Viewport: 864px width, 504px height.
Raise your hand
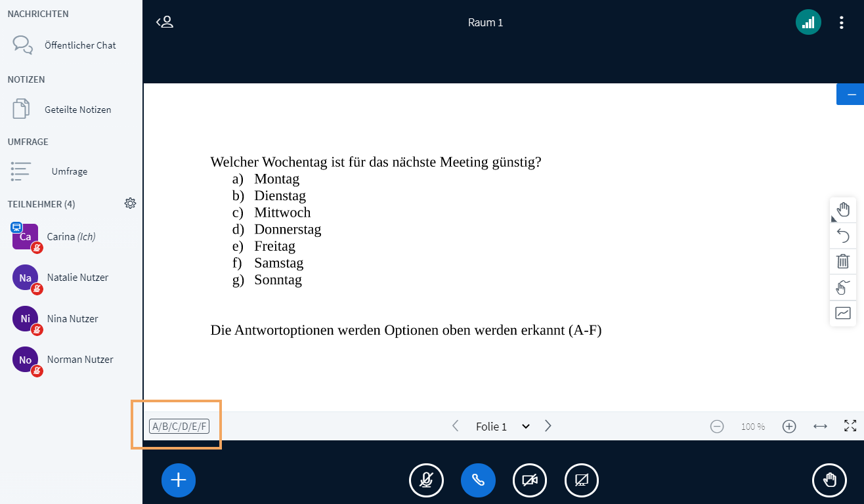[829, 480]
